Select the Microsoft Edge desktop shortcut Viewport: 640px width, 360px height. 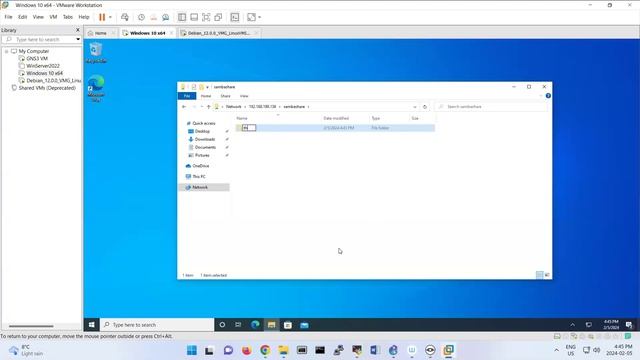(x=96, y=88)
